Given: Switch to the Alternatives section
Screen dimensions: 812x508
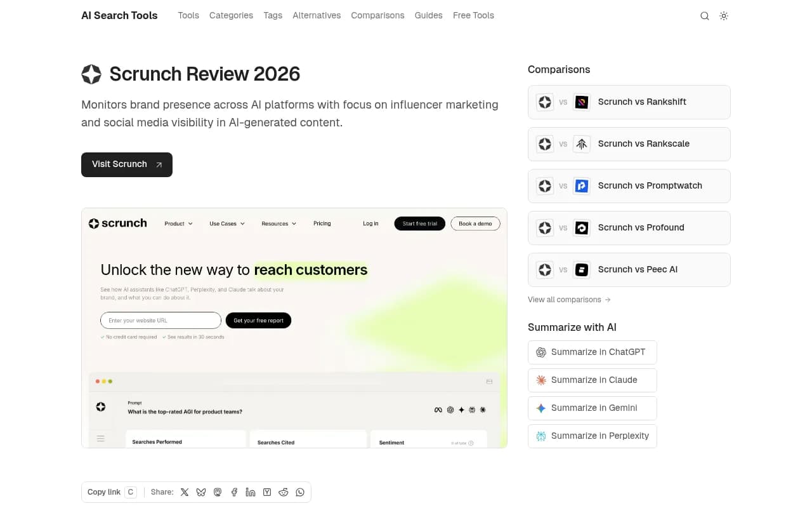Looking at the screenshot, I should [x=317, y=15].
